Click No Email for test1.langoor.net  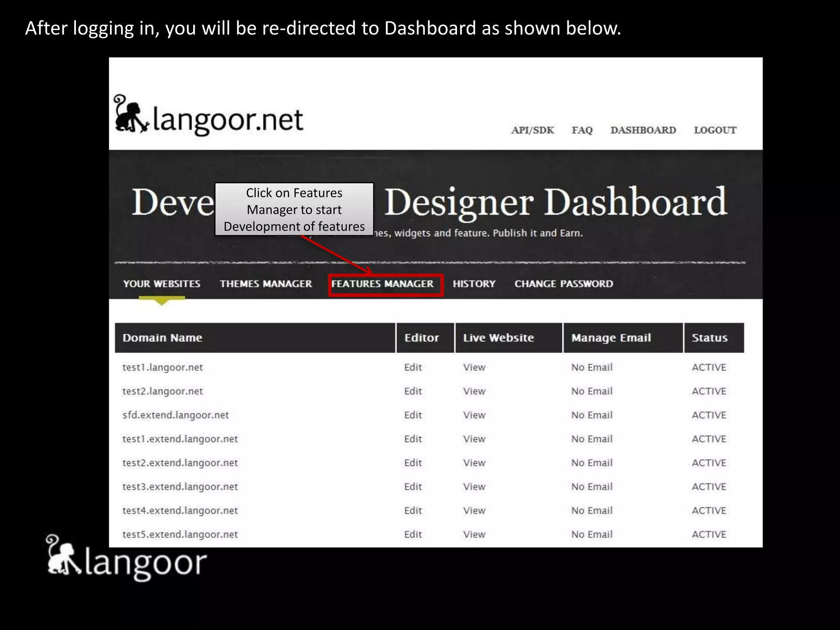[592, 367]
